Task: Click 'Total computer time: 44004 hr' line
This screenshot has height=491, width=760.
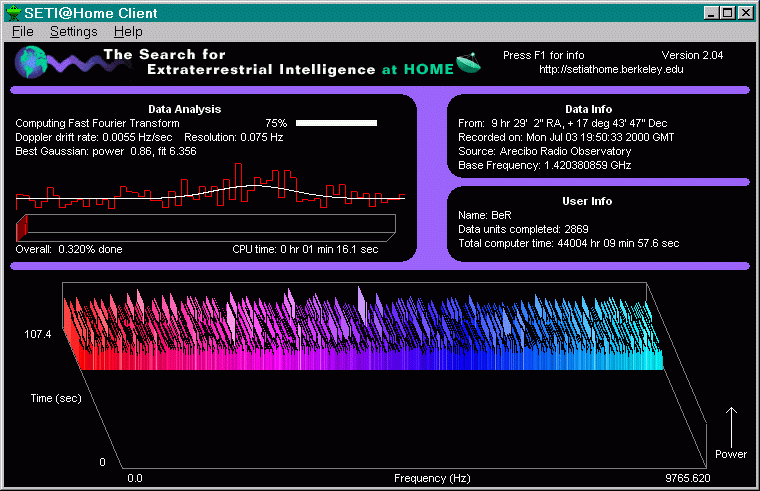Action: (569, 243)
